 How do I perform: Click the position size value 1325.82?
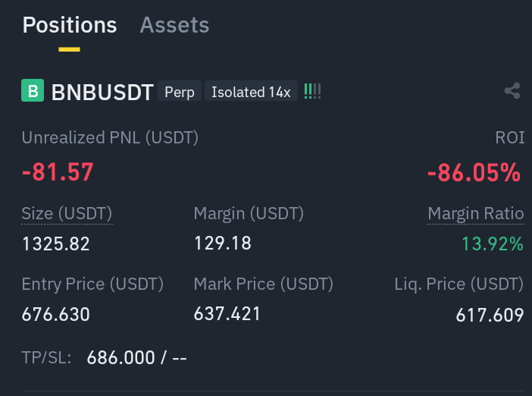(x=55, y=244)
